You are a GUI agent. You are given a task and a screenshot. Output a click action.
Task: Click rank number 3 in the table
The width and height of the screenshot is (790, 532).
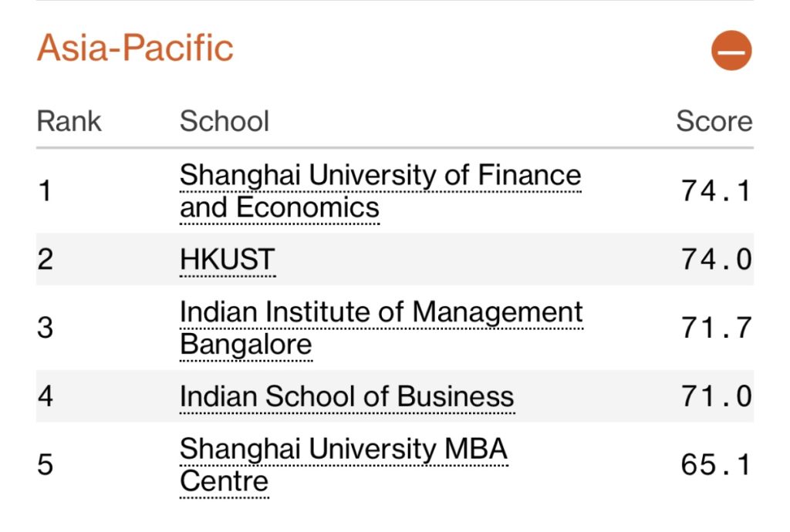tap(46, 328)
